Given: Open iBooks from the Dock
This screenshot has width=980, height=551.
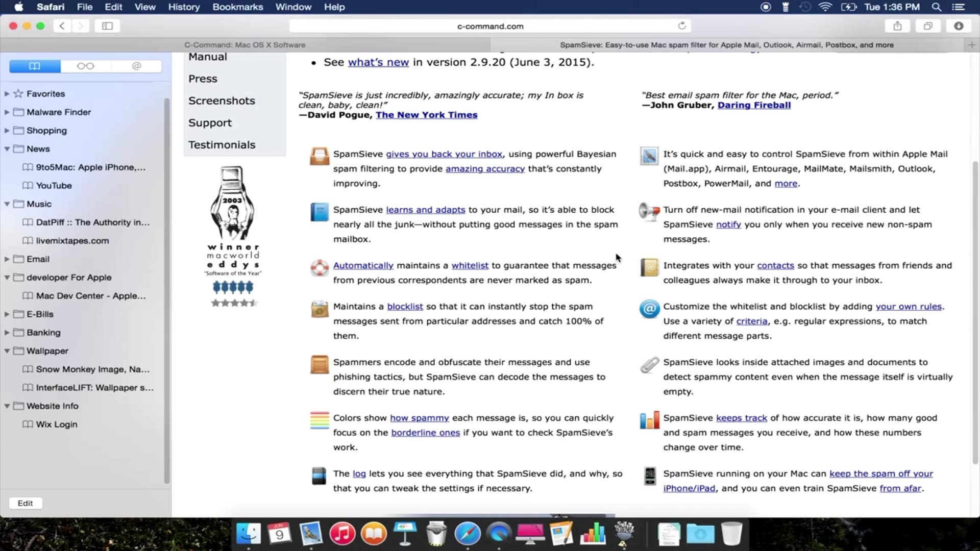Looking at the screenshot, I should point(374,534).
